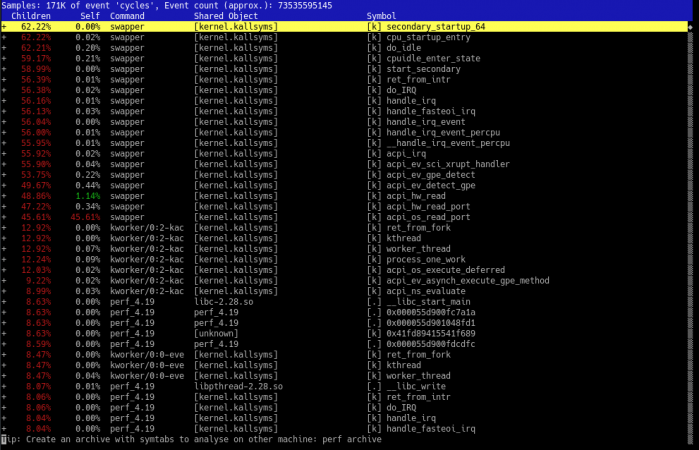This screenshot has width=699, height=450.
Task: Select the Command column header
Action: [127, 16]
